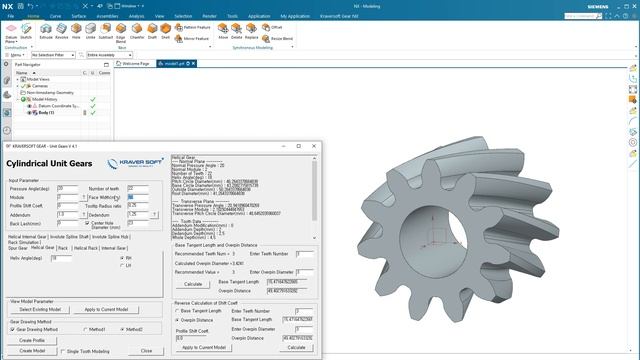Open Mirror Feature command
The height and width of the screenshot is (360, 640).
click(x=192, y=38)
